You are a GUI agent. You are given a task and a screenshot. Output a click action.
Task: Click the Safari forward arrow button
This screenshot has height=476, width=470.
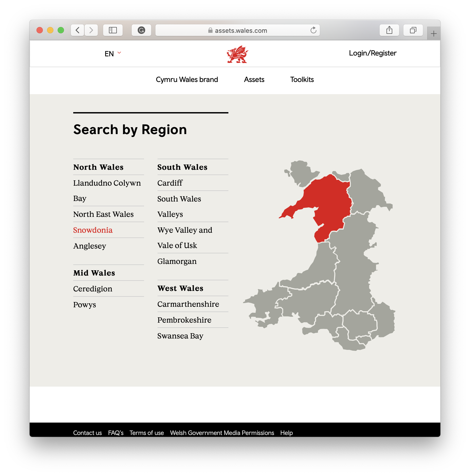tap(91, 30)
